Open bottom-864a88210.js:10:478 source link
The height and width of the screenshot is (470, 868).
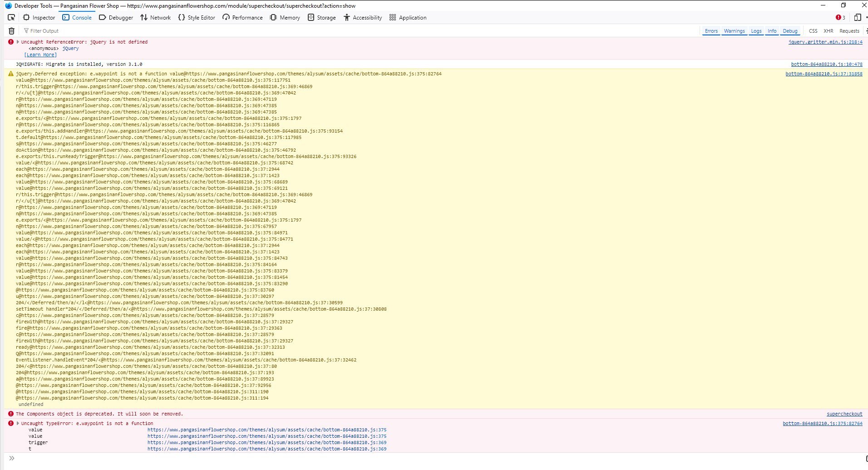point(827,64)
